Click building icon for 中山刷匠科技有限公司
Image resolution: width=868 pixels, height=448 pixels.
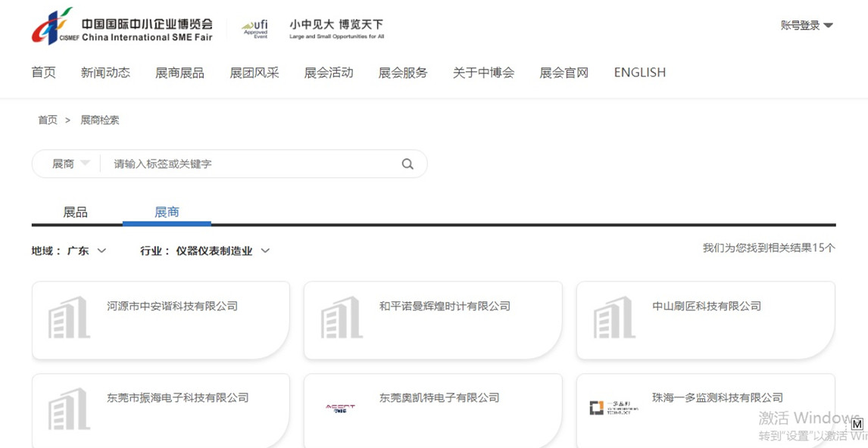click(x=614, y=318)
